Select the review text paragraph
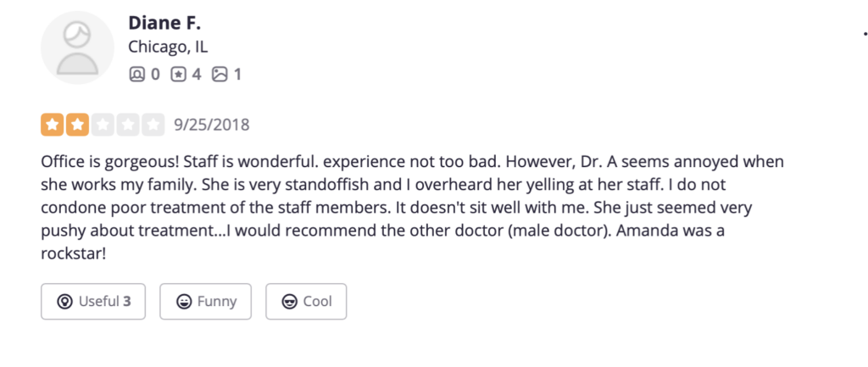The image size is (868, 367). point(413,209)
